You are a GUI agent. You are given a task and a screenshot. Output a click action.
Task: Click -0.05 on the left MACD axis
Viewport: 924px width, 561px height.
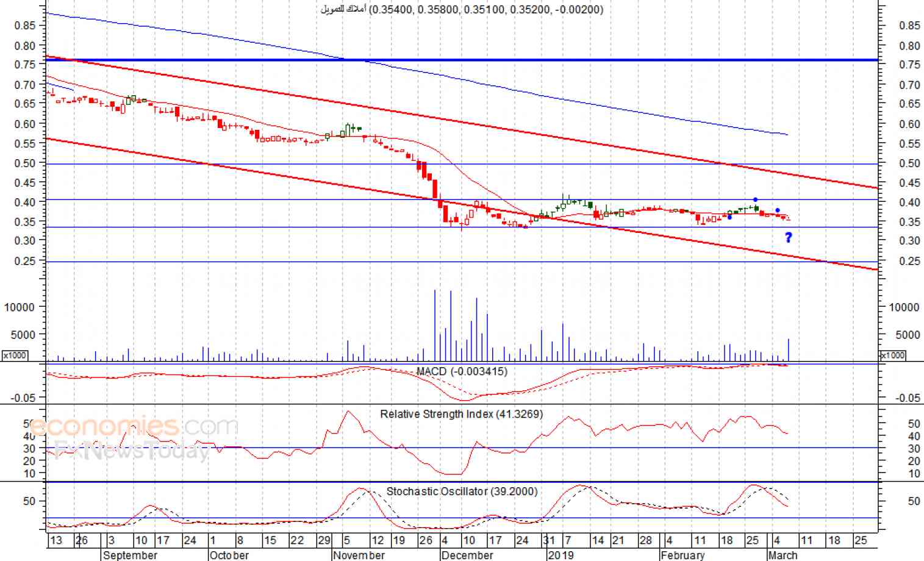(x=23, y=398)
